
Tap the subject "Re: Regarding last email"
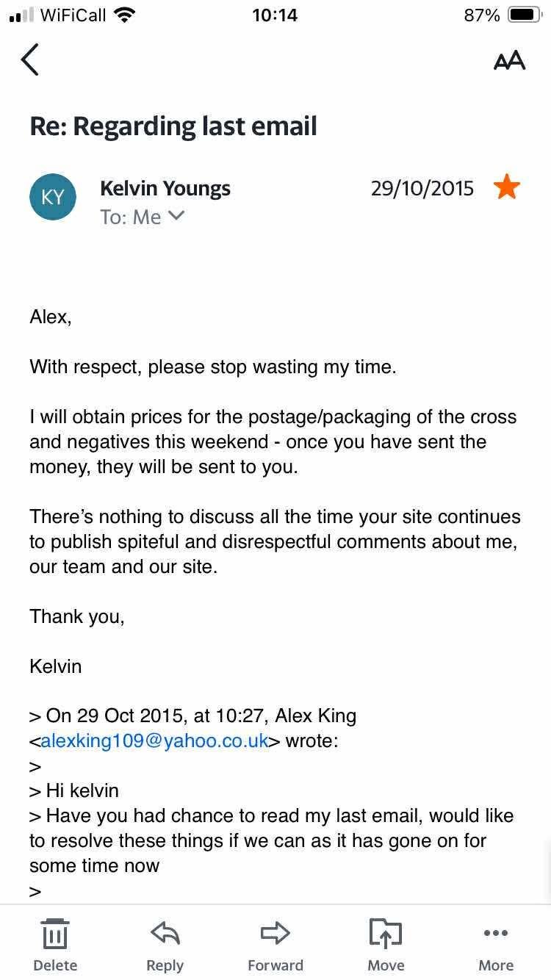click(x=173, y=126)
